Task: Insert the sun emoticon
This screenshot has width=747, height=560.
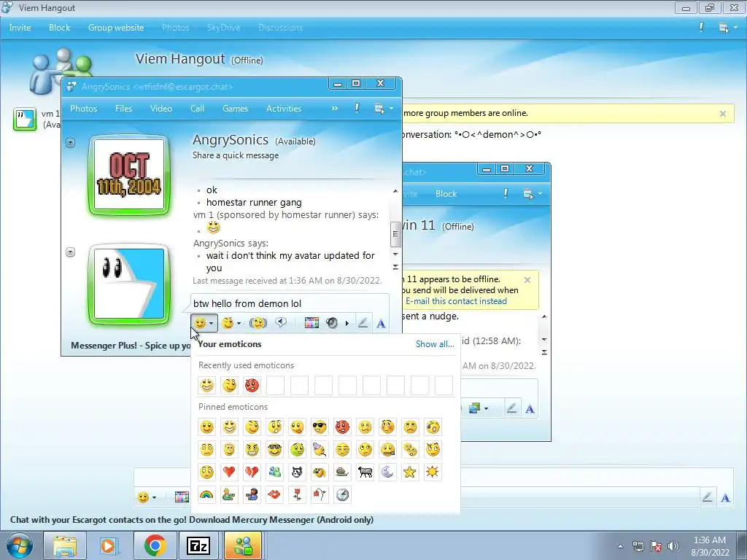Action: (433, 472)
